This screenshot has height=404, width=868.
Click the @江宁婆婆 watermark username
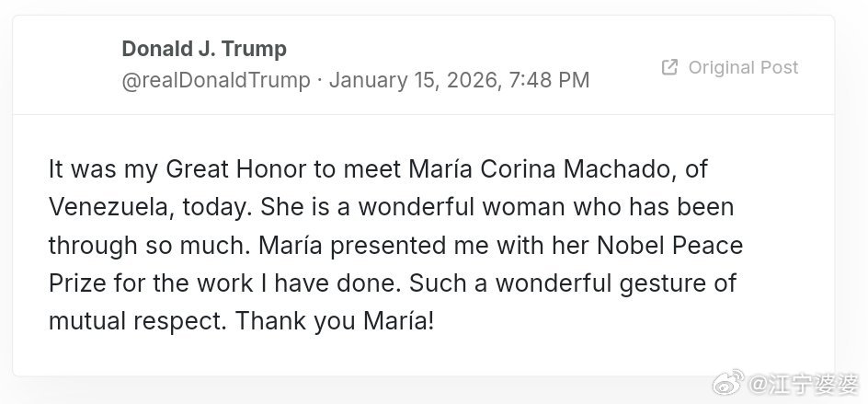(804, 381)
